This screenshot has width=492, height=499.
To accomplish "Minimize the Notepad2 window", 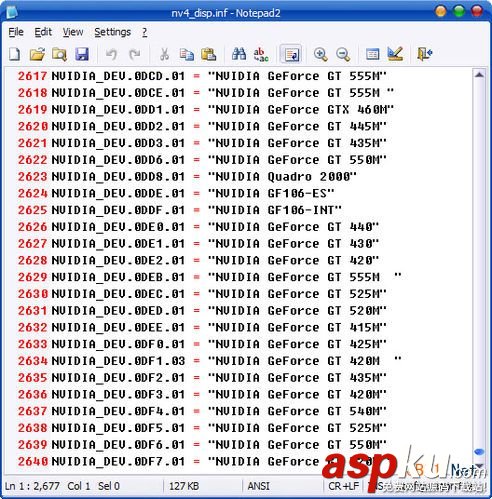I will [x=441, y=11].
